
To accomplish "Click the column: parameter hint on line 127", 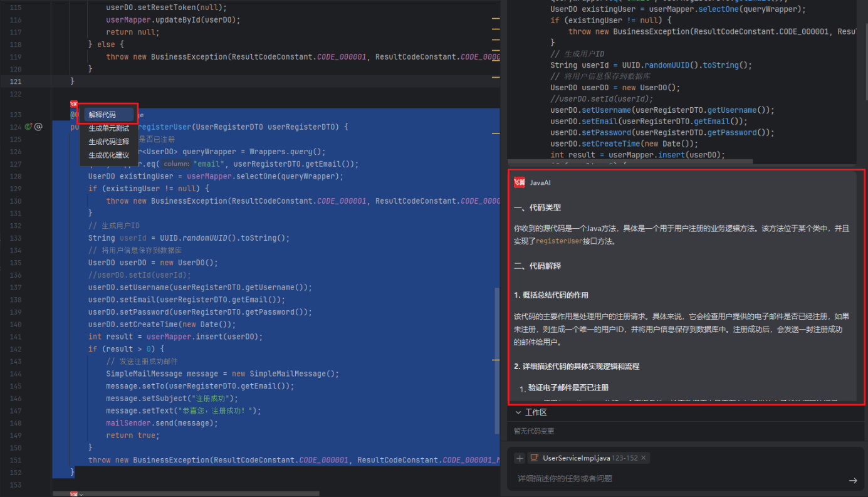I will tap(176, 164).
